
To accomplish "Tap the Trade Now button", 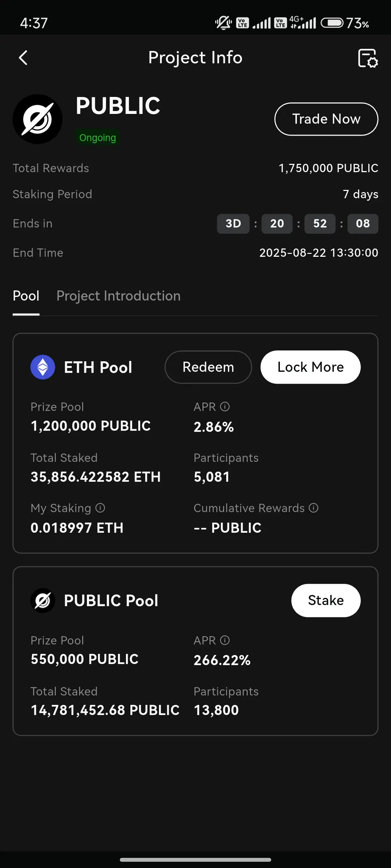I will pos(326,119).
